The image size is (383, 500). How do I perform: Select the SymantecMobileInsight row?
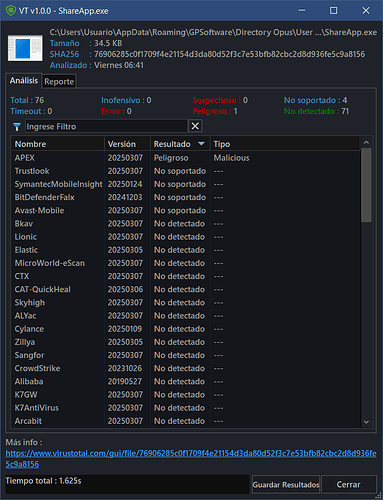[x=186, y=184]
